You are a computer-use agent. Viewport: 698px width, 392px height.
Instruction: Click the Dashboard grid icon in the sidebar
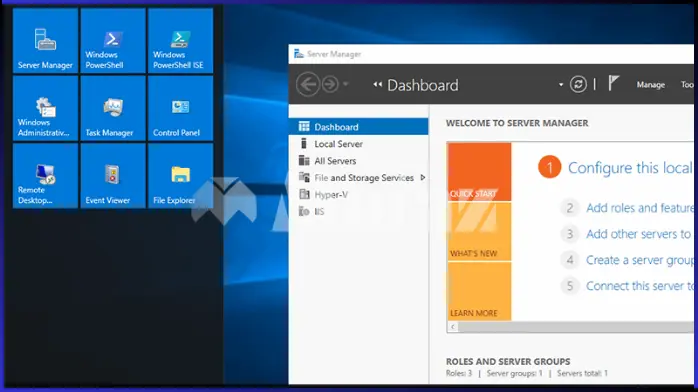point(304,126)
